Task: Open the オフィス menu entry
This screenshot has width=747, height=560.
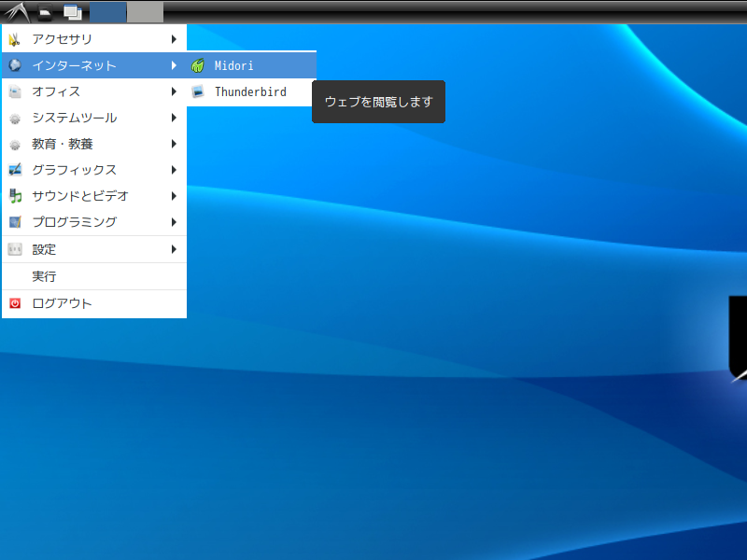Action: 94,91
